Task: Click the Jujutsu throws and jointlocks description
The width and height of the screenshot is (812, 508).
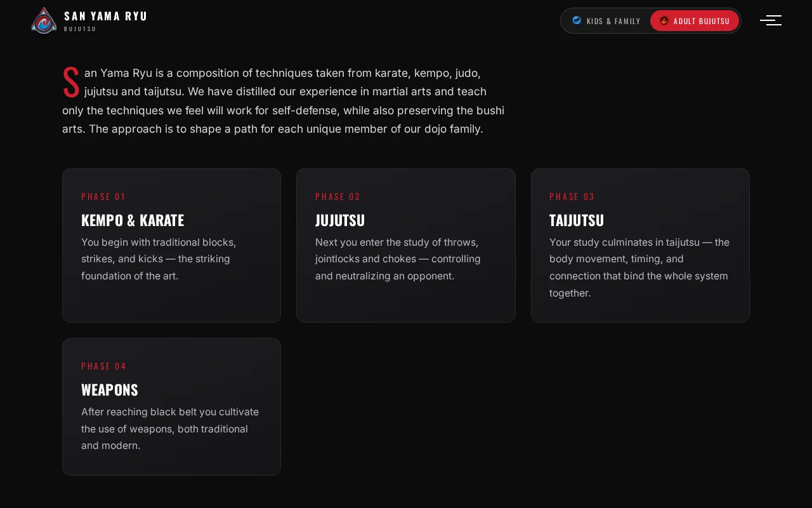Action: pos(398,259)
